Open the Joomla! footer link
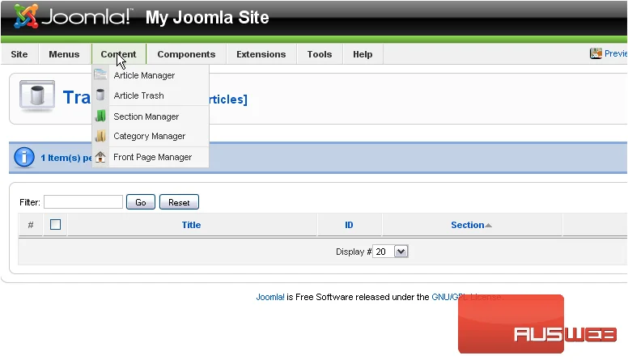 pyautogui.click(x=270, y=297)
